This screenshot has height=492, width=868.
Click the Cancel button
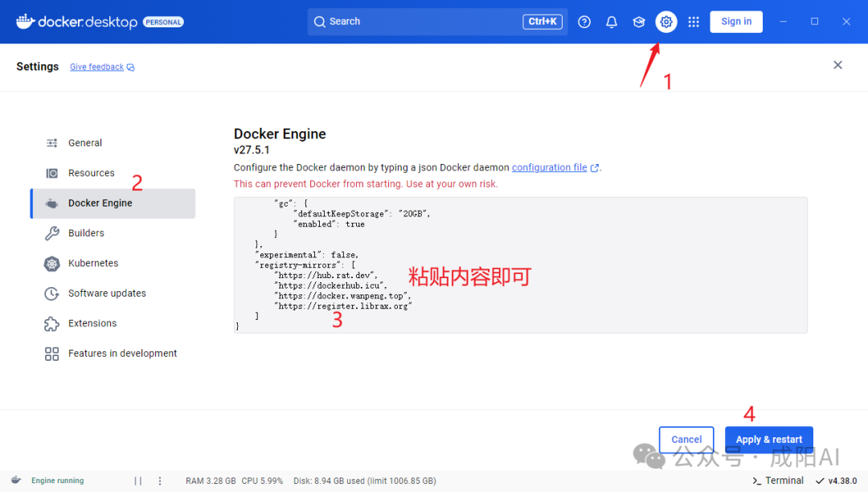[686, 440]
